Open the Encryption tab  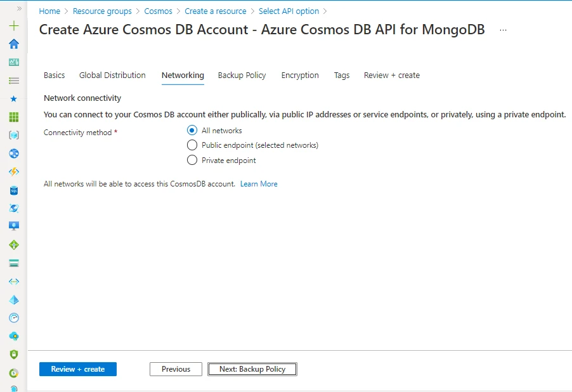(x=300, y=75)
